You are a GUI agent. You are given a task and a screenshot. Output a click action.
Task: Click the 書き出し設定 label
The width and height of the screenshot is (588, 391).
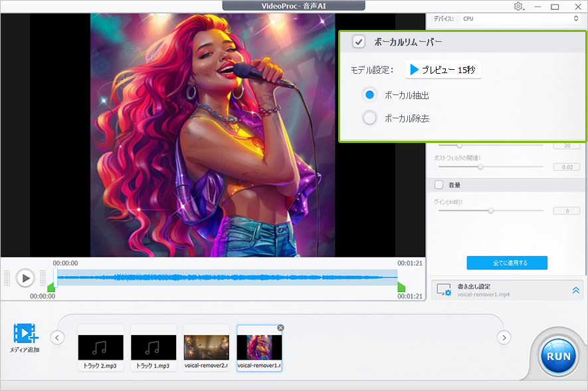[x=474, y=287]
